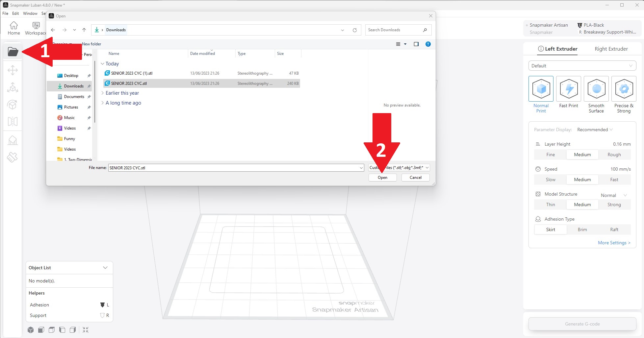The width and height of the screenshot is (644, 338).
Task: Pick the Smooth Surface preset icon
Action: pos(596,89)
